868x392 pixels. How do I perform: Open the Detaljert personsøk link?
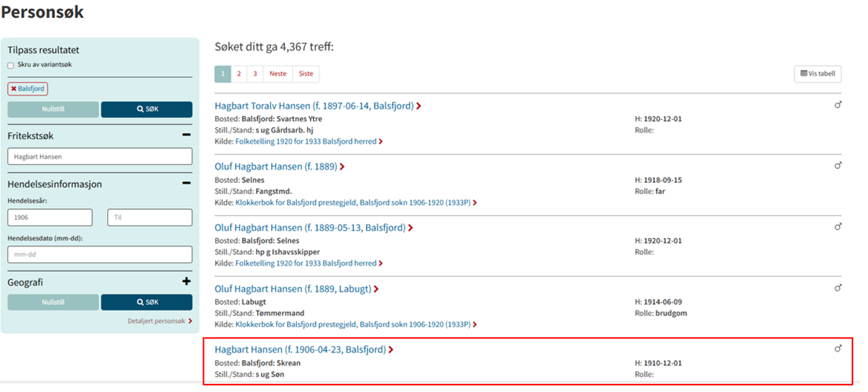pyautogui.click(x=159, y=321)
